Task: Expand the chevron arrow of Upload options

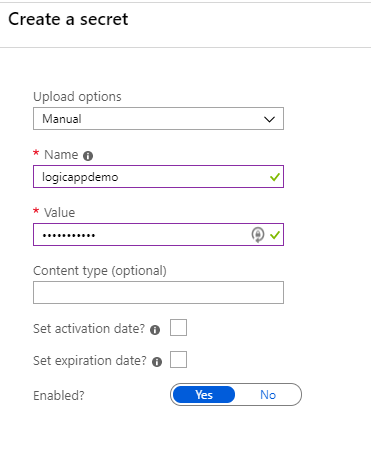Action: (269, 119)
